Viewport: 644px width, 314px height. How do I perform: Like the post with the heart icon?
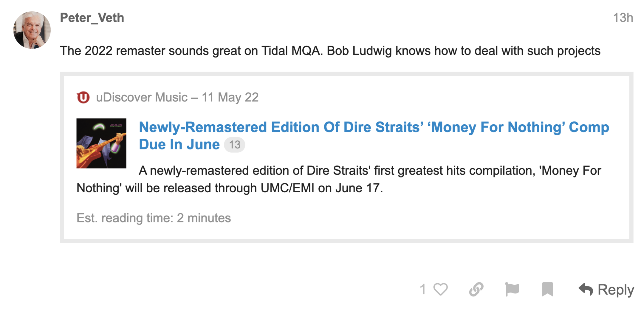(x=441, y=289)
